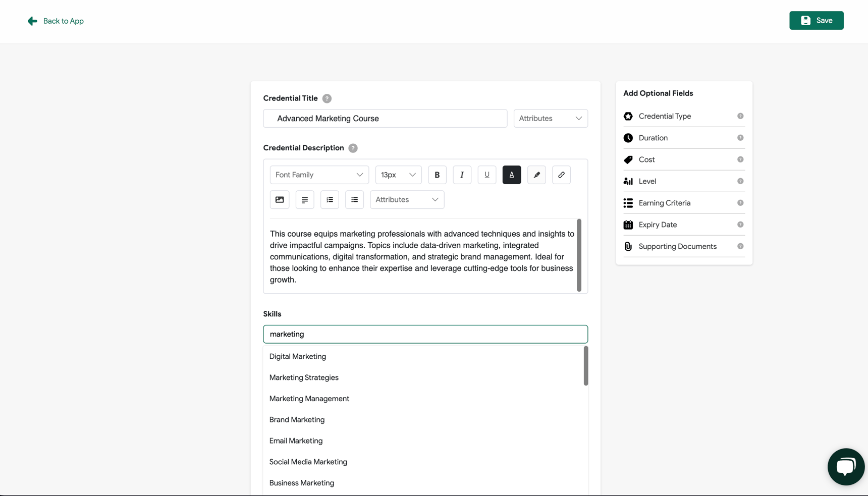The height and width of the screenshot is (496, 868).
Task: Select the italic formatting icon
Action: (462, 175)
